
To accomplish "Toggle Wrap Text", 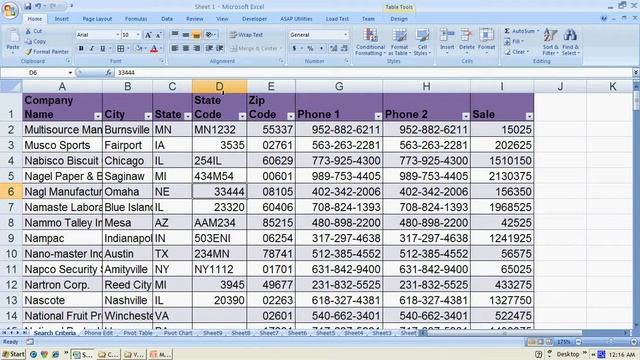I will pos(246,35).
